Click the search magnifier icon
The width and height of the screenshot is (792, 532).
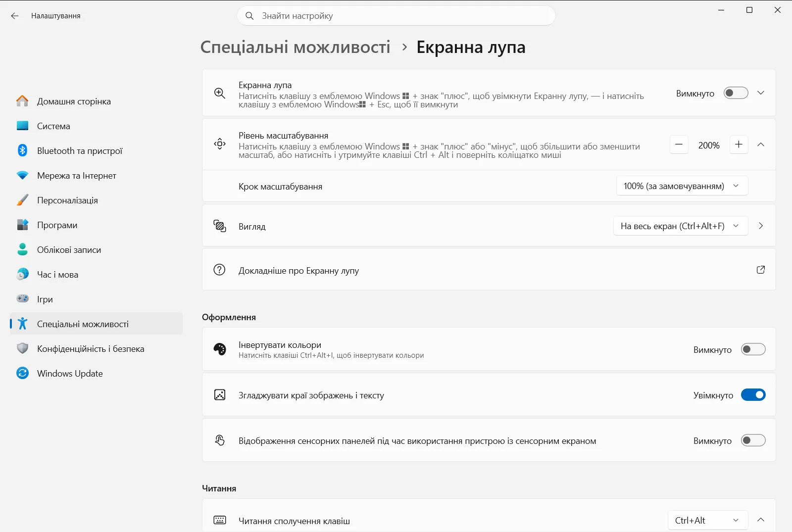tap(249, 16)
